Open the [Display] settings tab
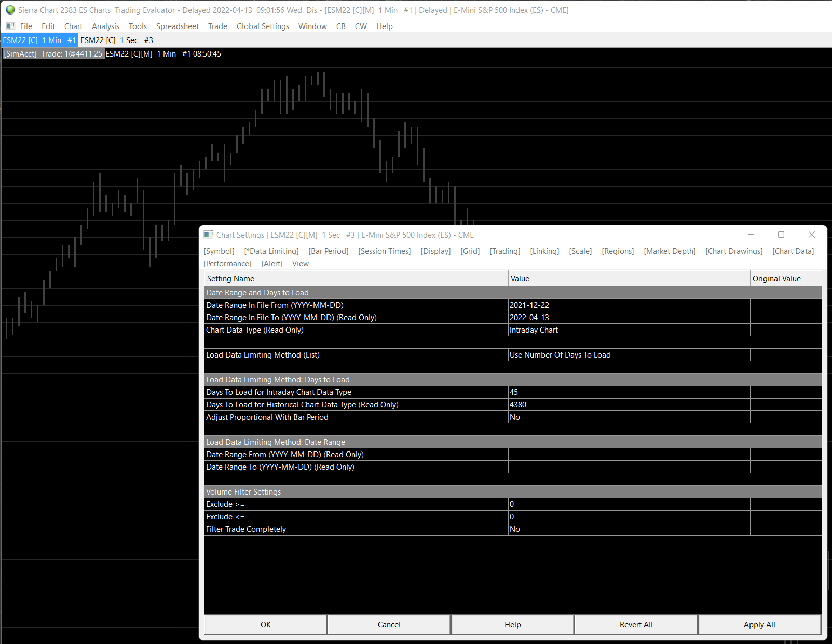The height and width of the screenshot is (644, 832). pyautogui.click(x=435, y=251)
